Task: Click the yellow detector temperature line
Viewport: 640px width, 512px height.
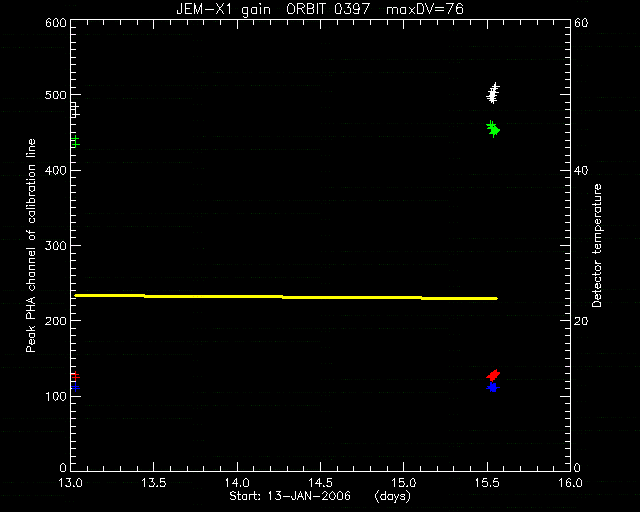Action: click(x=286, y=297)
